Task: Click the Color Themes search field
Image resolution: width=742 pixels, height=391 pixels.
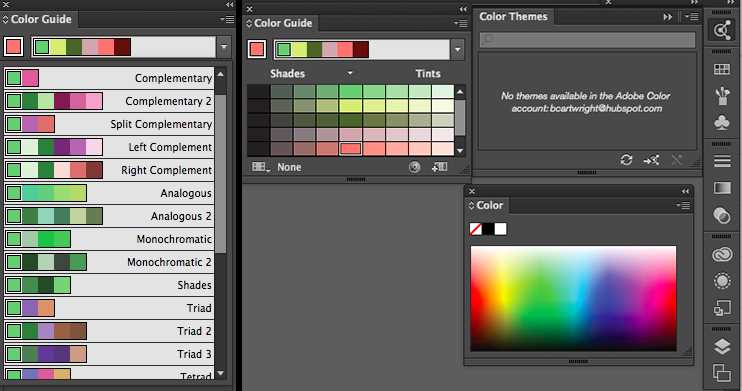Action: click(587, 39)
